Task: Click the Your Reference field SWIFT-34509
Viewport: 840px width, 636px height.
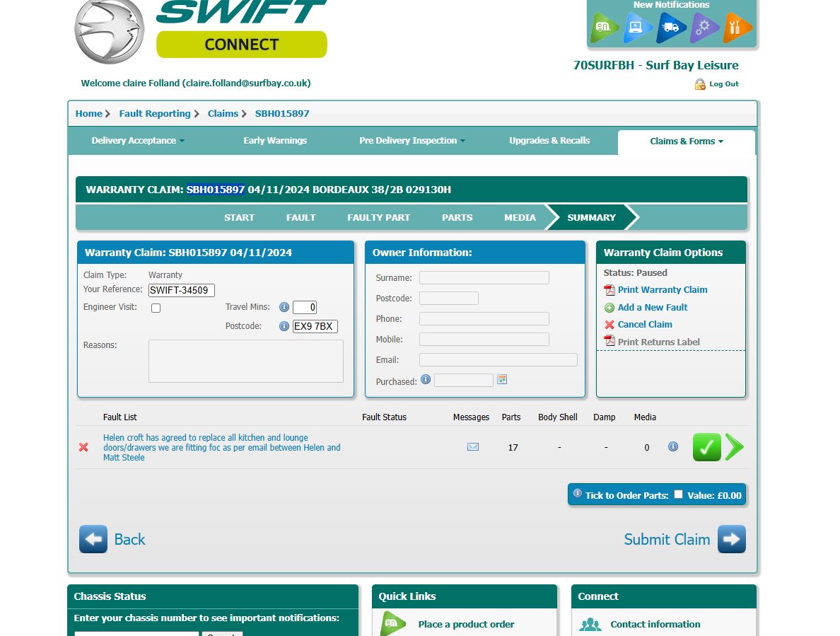Action: pyautogui.click(x=182, y=290)
